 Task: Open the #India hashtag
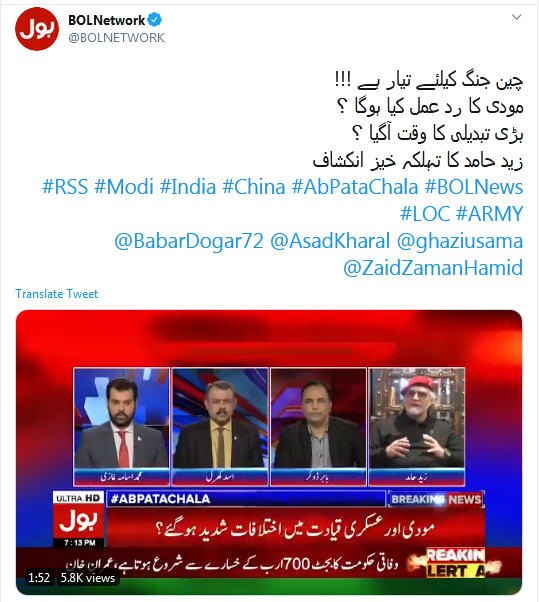pyautogui.click(x=188, y=187)
